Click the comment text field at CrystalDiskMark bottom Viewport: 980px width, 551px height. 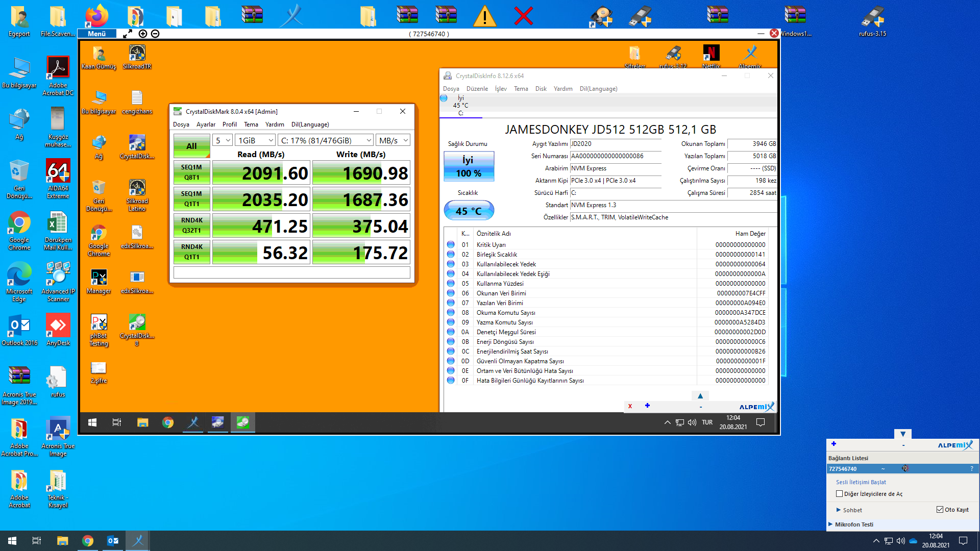pos(292,272)
